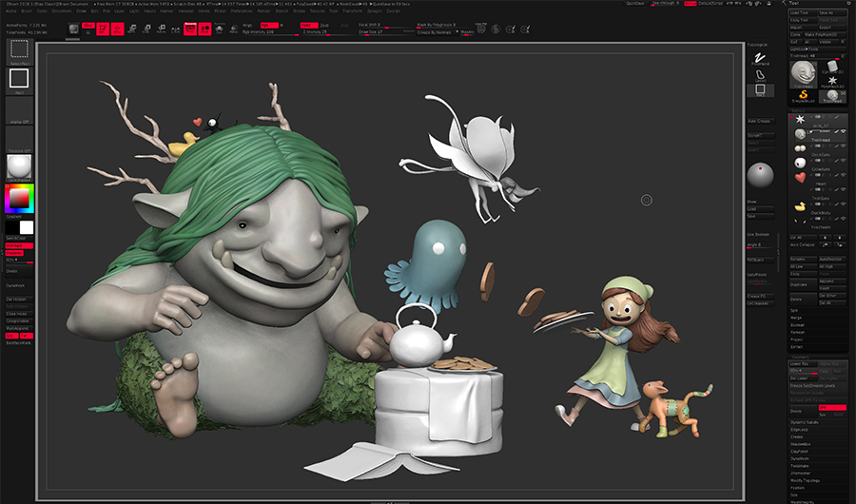The width and height of the screenshot is (856, 504).
Task: Click Make PolyMesh3D button
Action: 825,34
